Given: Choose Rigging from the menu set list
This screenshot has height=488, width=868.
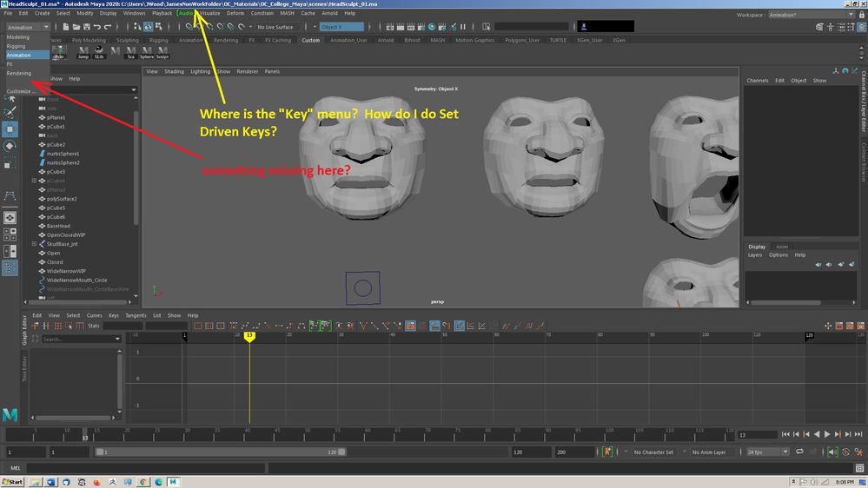Looking at the screenshot, I should coord(16,46).
